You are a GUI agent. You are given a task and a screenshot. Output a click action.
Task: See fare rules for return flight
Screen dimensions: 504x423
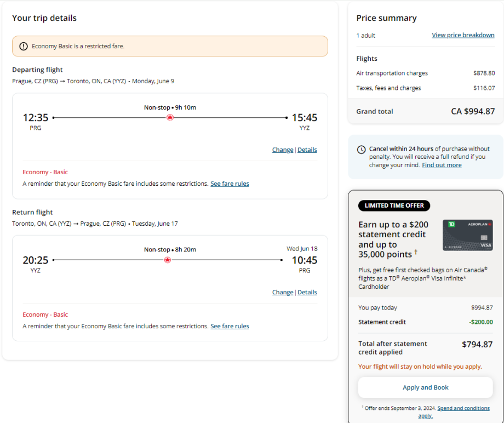(x=230, y=327)
